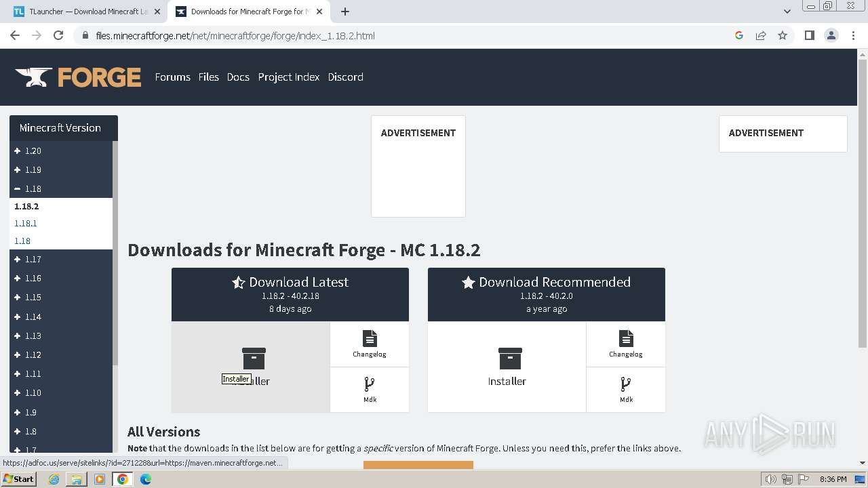868x488 pixels.
Task: Open Files in the navigation bar
Action: (x=208, y=77)
